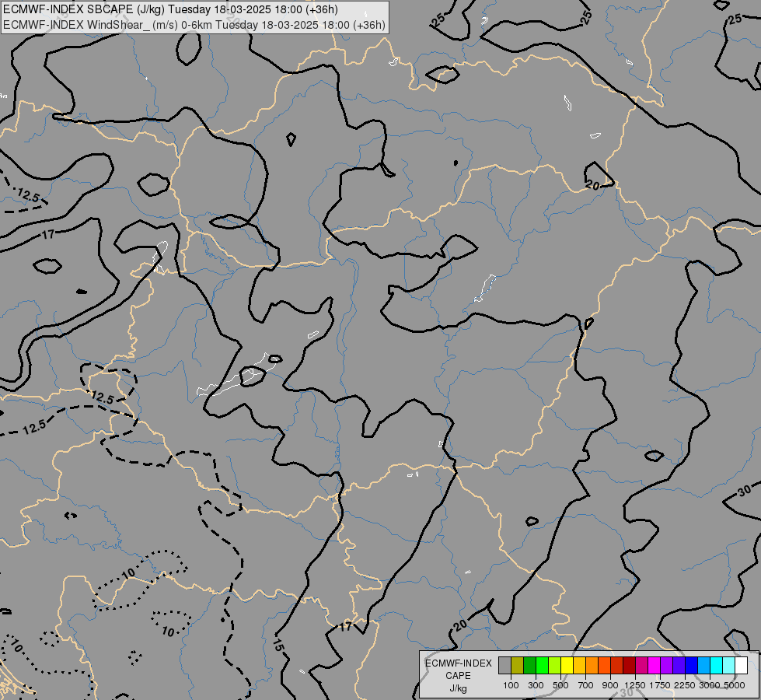The height and width of the screenshot is (700, 761).
Task: Click the purple legend swatch
Action: (x=667, y=666)
